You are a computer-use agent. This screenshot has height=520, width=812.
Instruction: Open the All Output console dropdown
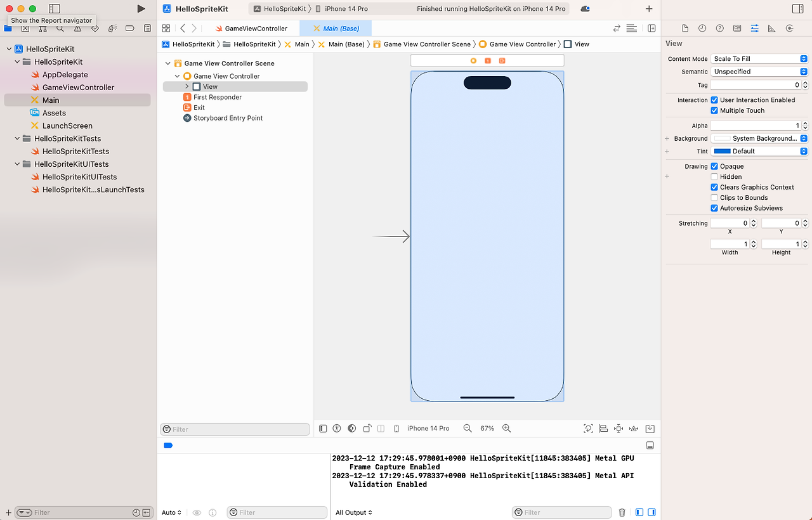[x=354, y=512]
